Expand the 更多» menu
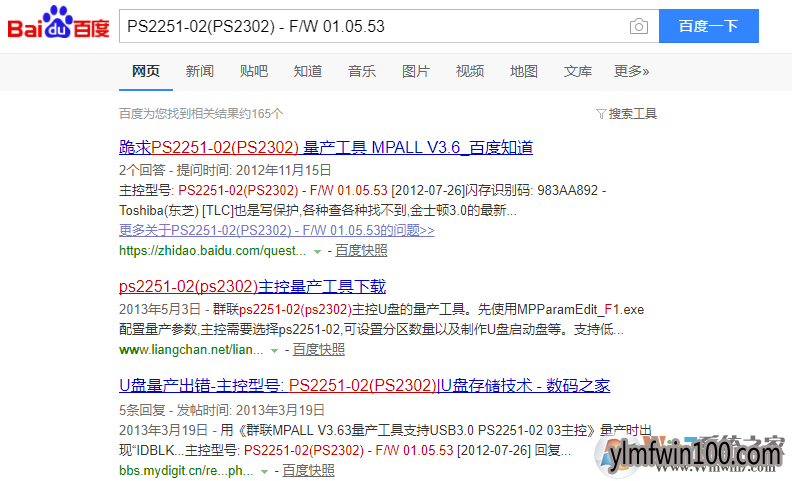This screenshot has height=481, width=792. pos(631,71)
